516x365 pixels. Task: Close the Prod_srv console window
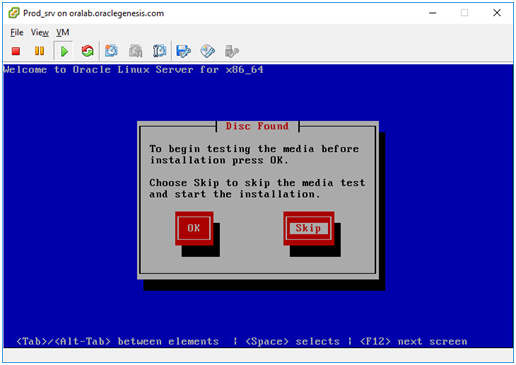coord(497,13)
